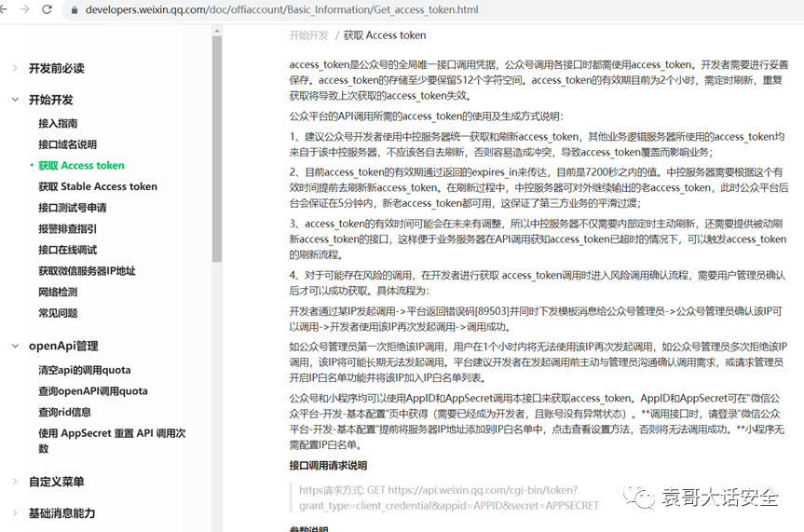Open 获取微信服务器IP地址 page

87,271
